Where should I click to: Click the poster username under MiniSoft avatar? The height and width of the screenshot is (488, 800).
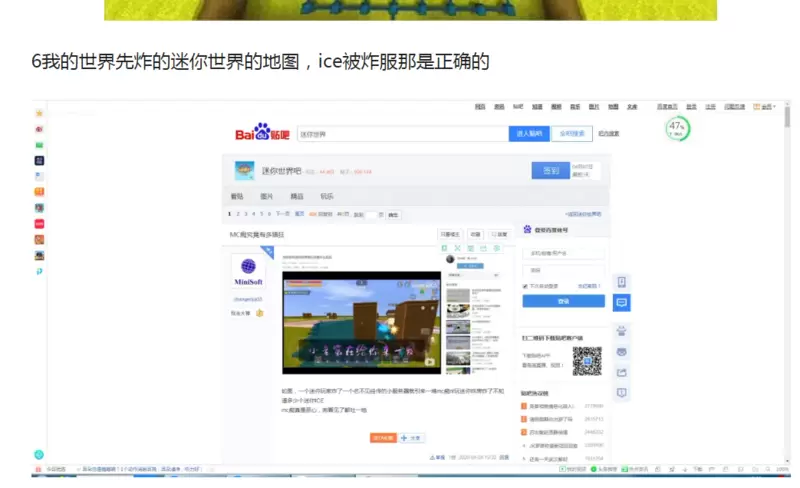(248, 300)
